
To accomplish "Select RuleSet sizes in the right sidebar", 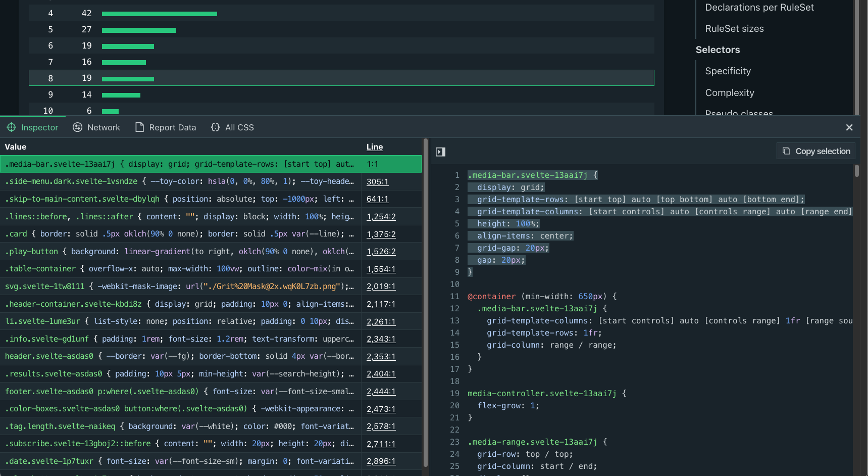I will pos(734,28).
